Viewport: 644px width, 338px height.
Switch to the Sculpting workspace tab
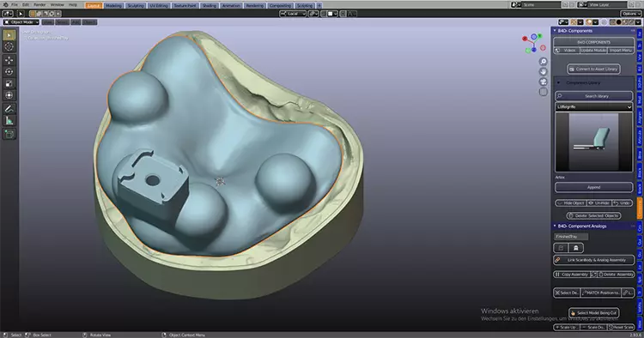click(136, 5)
